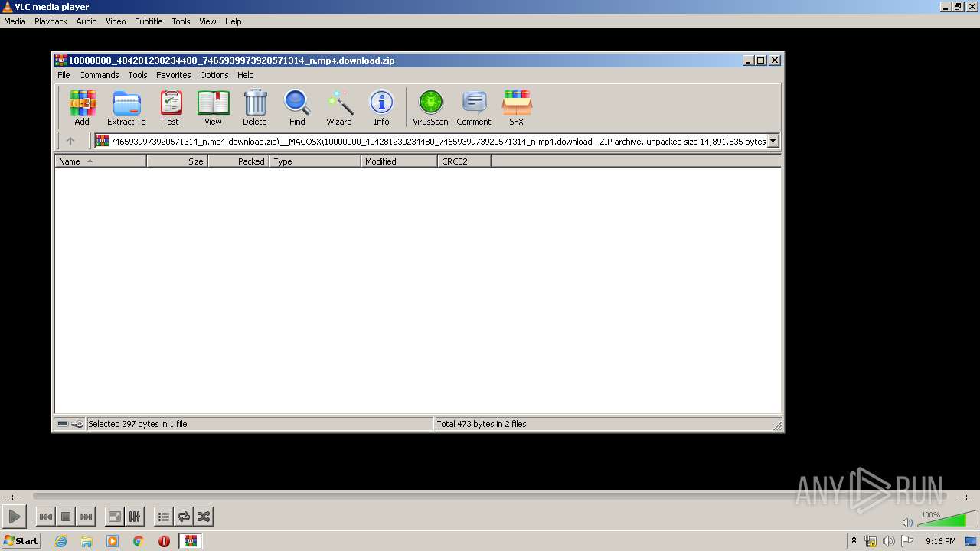Run the Test archive tool
Viewport: 980px width, 551px height.
(171, 107)
